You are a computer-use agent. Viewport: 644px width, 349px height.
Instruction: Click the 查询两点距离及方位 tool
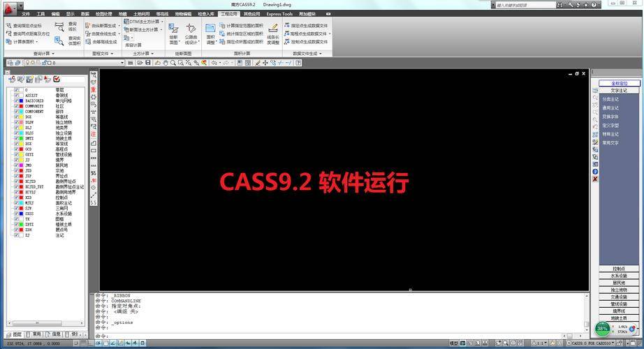[27, 34]
